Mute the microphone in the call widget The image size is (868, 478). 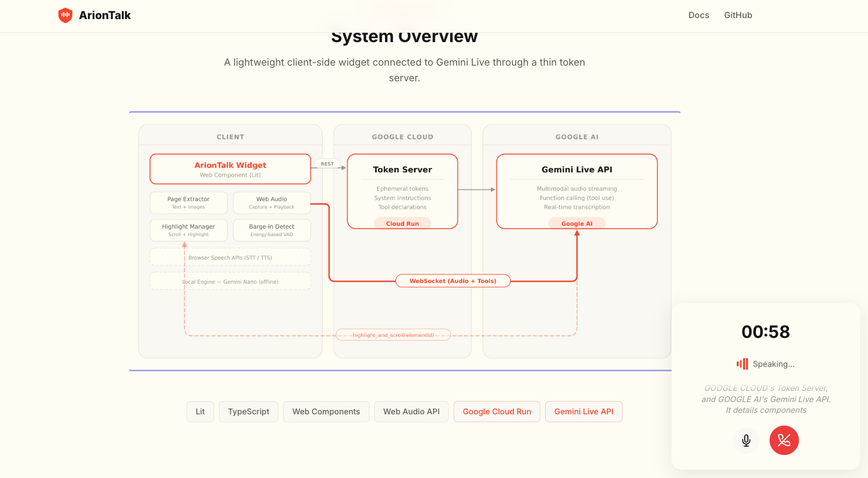point(746,440)
